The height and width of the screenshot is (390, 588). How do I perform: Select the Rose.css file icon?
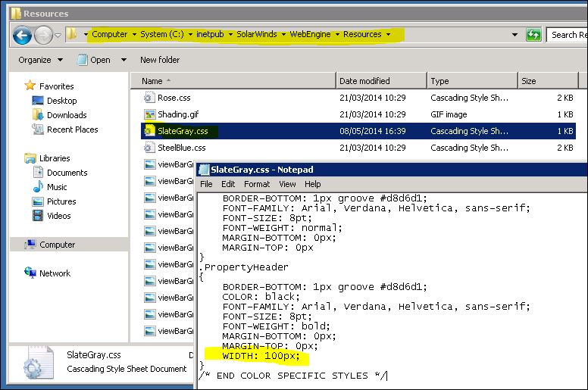coord(149,98)
